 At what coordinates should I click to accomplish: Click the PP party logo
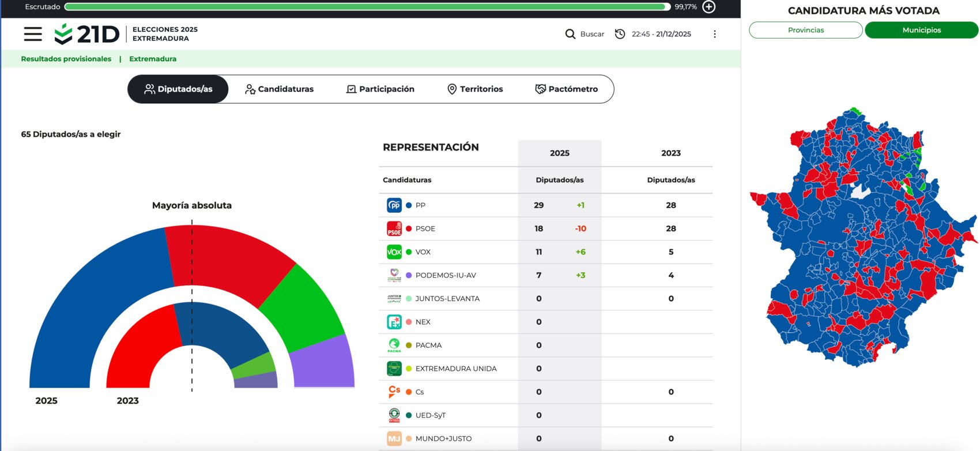click(x=394, y=205)
